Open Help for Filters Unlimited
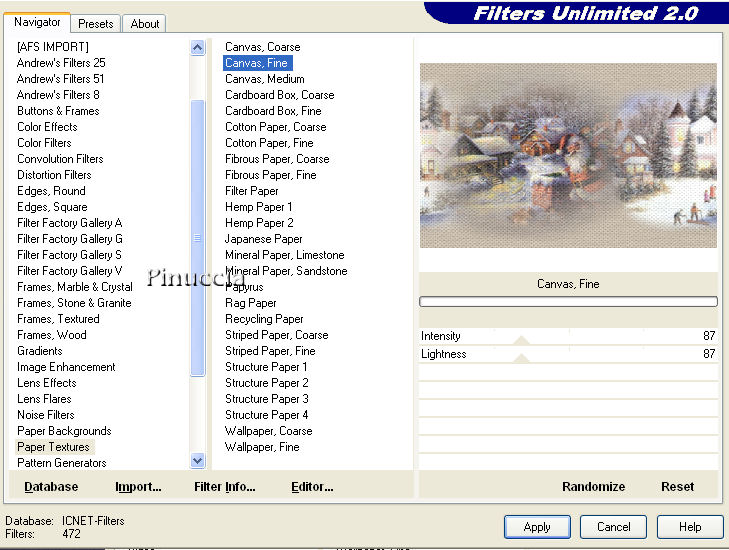Screen dimensions: 729x550 pos(690,527)
